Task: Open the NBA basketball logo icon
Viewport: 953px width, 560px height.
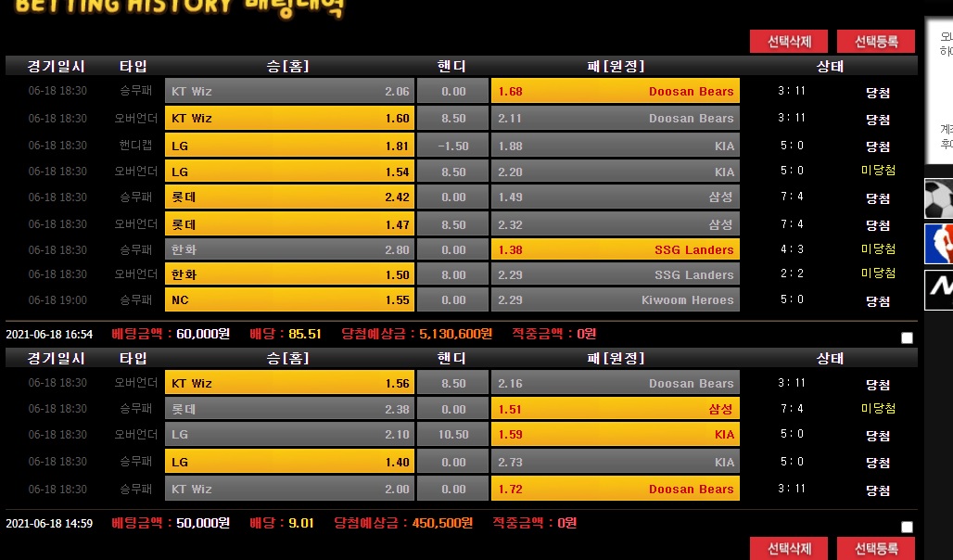Action: 938,244
